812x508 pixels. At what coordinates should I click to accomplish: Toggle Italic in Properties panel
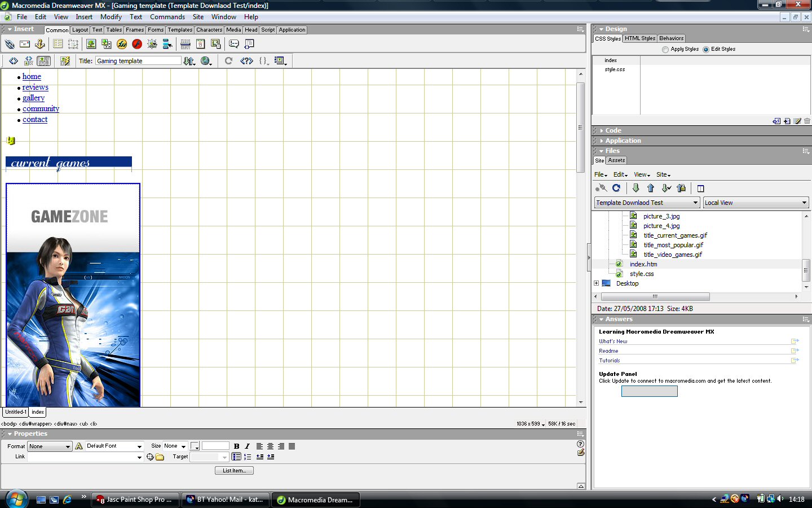247,446
